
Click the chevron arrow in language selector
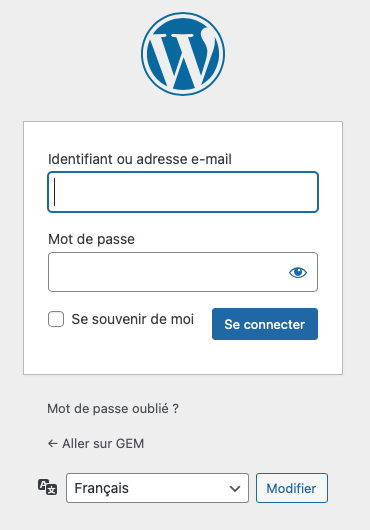pyautogui.click(x=235, y=488)
